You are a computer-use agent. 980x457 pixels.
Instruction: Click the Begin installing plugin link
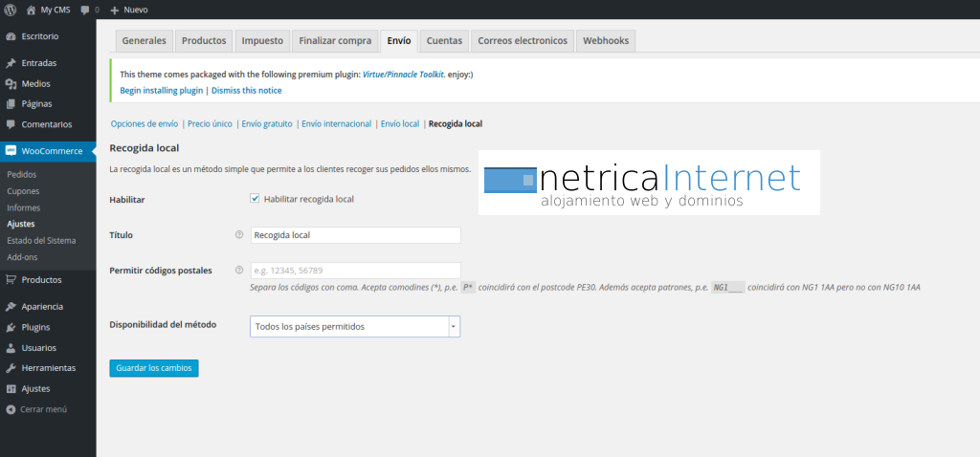[x=161, y=91]
